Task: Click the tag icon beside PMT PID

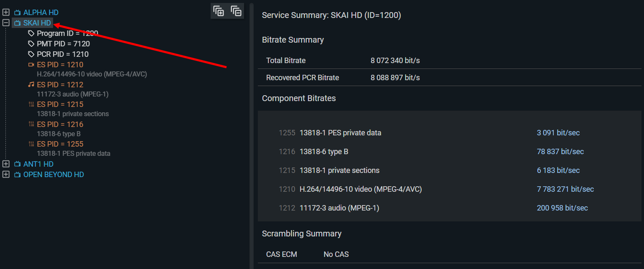Action: (31, 44)
